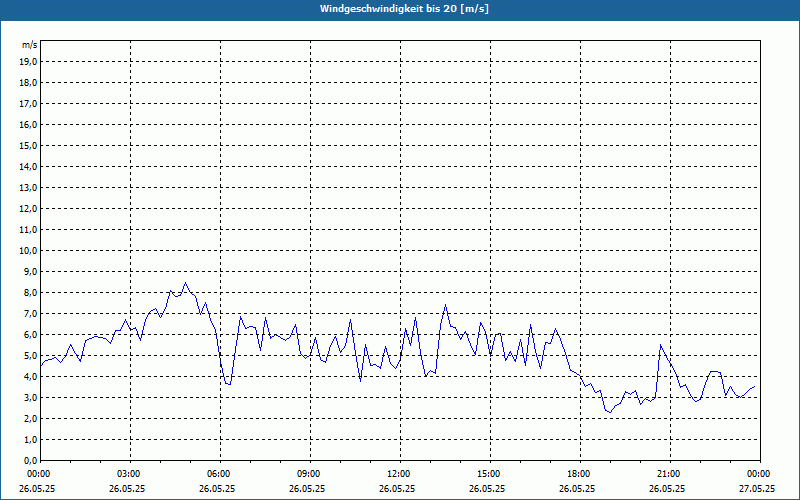Click the "11,0" y-axis label
Viewport: 800px width, 500px height.
coord(28,230)
